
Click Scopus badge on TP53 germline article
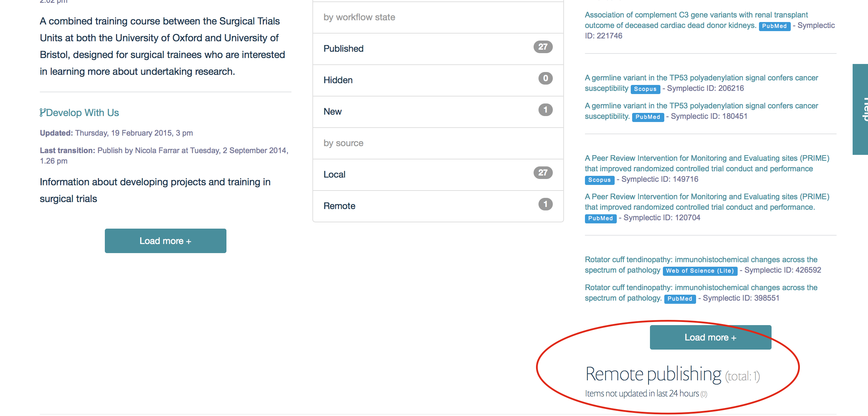coord(645,89)
